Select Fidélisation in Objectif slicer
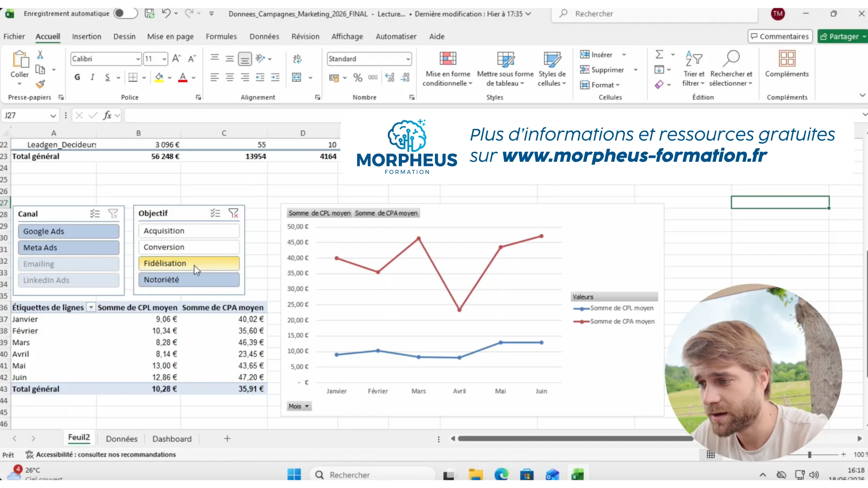The width and height of the screenshot is (868, 488). point(189,263)
